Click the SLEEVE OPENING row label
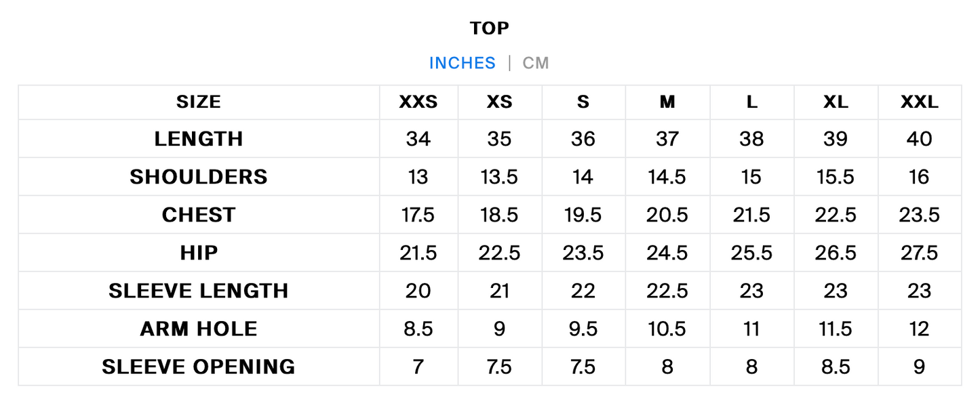980x416 pixels. click(x=199, y=367)
